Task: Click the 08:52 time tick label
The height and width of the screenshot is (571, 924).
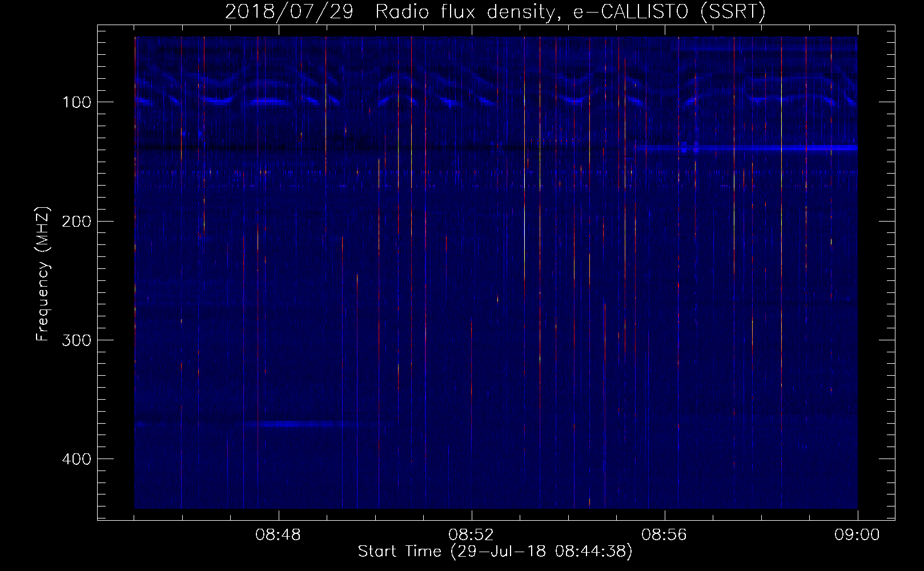Action: point(471,535)
